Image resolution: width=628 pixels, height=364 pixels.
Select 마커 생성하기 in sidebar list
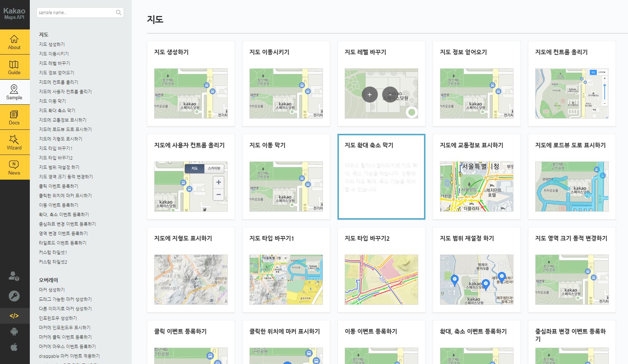click(52, 290)
